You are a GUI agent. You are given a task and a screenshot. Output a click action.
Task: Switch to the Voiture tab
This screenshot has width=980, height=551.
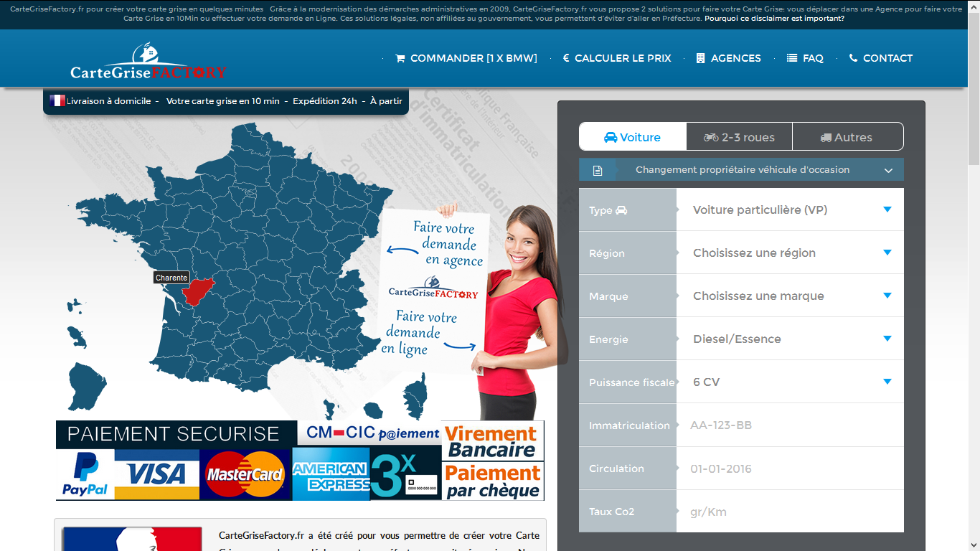(x=633, y=137)
